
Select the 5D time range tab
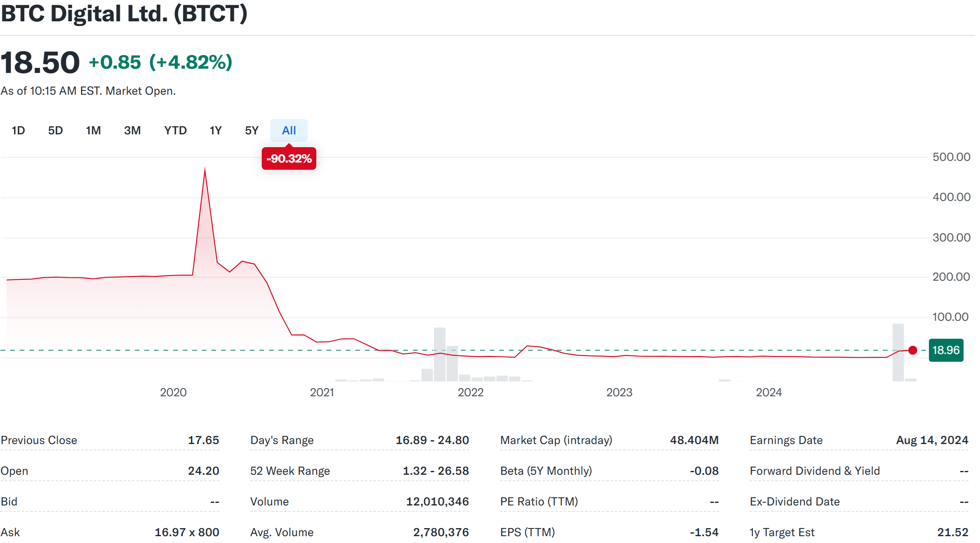click(55, 131)
